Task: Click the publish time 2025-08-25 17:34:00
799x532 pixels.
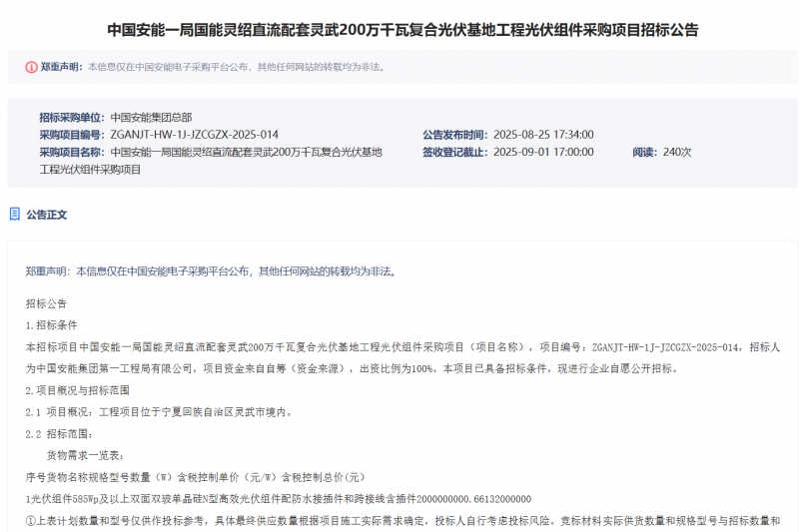Action: [543, 135]
